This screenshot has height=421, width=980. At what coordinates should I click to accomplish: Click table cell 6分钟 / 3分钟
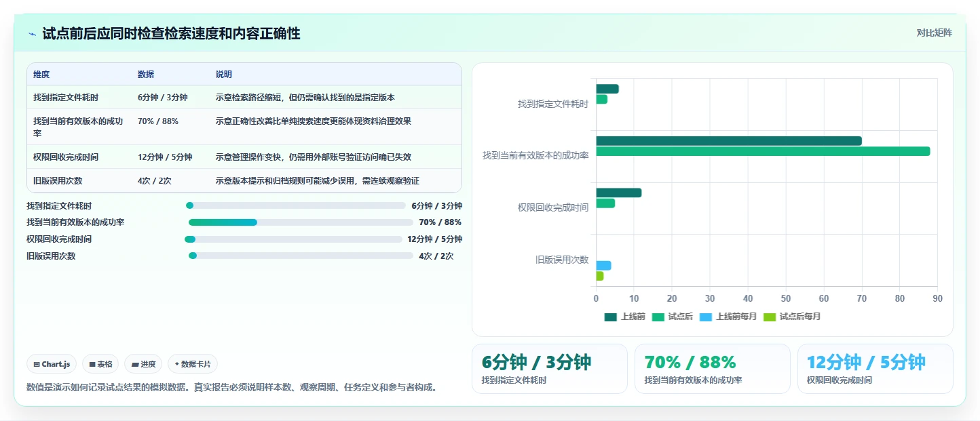[x=163, y=98]
